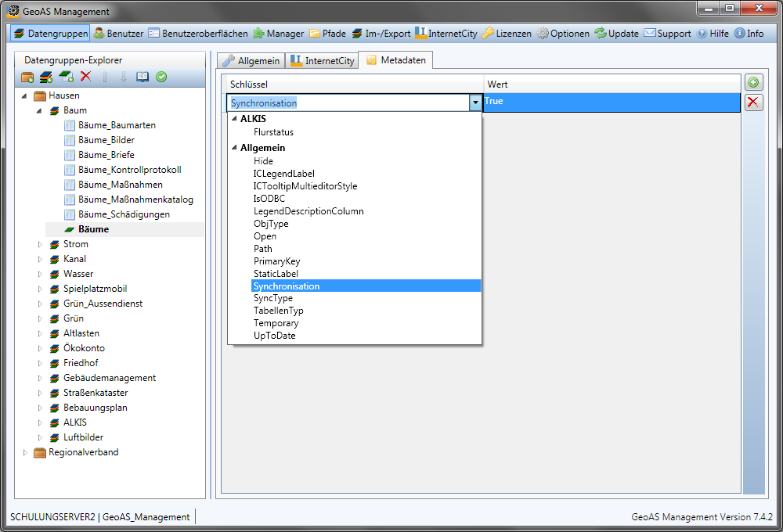Expand the Strom data group
The width and height of the screenshot is (783, 532).
click(x=40, y=244)
